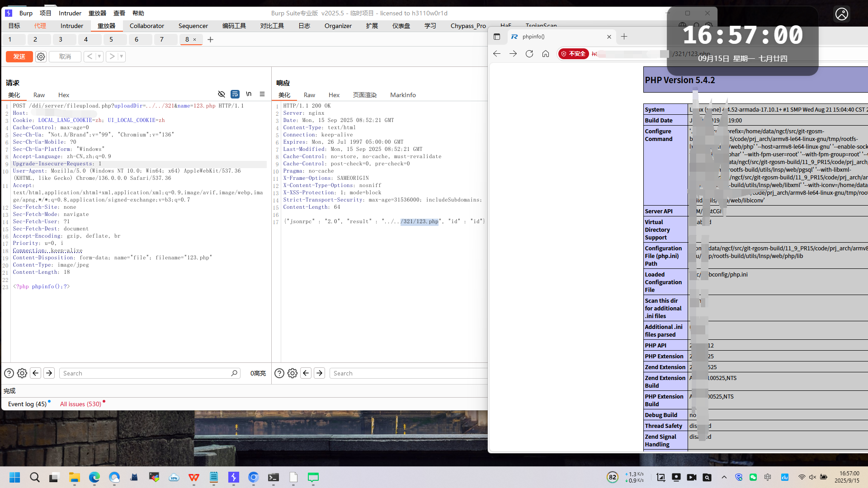This screenshot has width=868, height=488.
Task: Add a new Repeater tab with plus
Action: point(210,40)
